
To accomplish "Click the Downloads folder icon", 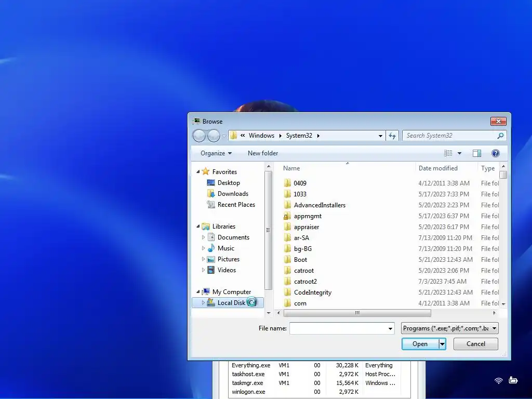I will tap(211, 194).
